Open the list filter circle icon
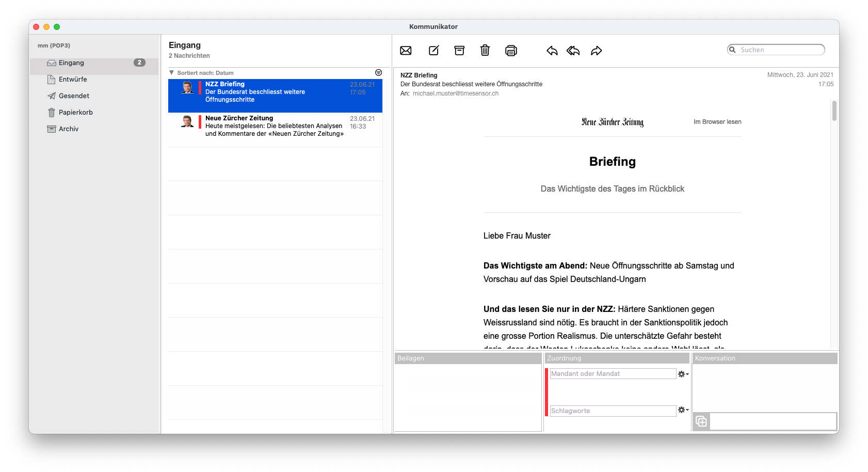The height and width of the screenshot is (472, 868). point(378,73)
